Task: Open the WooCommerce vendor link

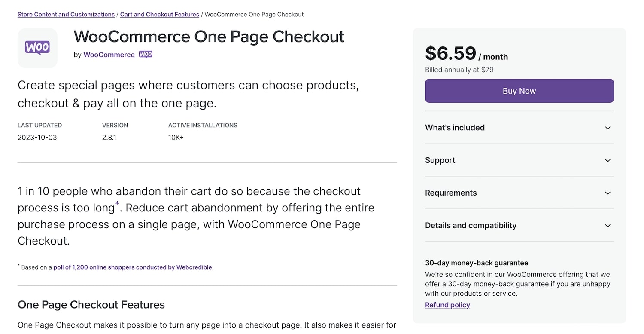Action: tap(109, 55)
